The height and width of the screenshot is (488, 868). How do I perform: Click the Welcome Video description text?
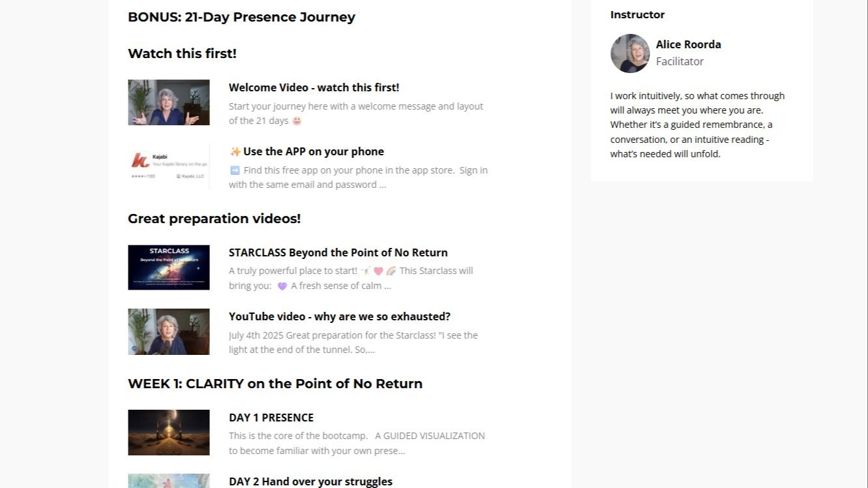click(355, 113)
